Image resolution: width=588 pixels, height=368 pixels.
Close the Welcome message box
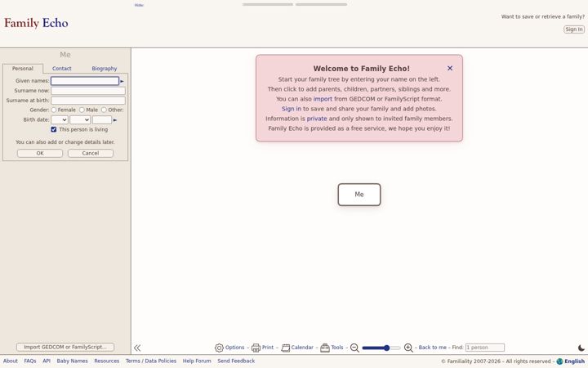tap(450, 68)
